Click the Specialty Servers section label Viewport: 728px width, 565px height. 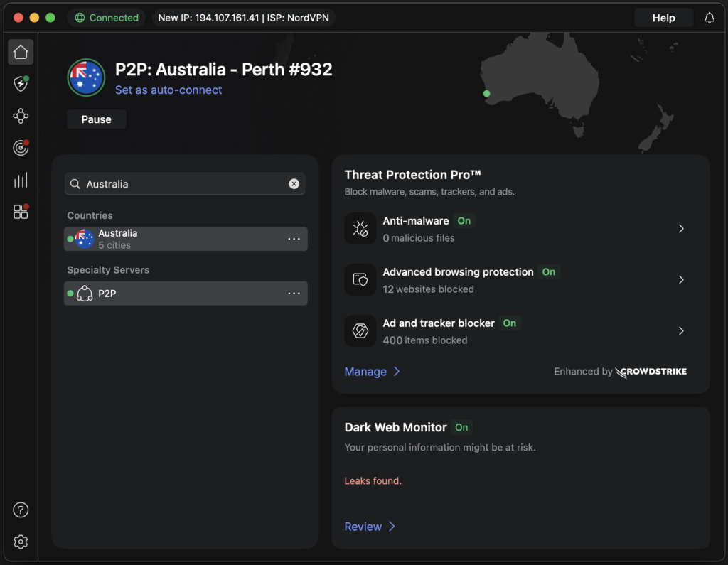pos(108,270)
